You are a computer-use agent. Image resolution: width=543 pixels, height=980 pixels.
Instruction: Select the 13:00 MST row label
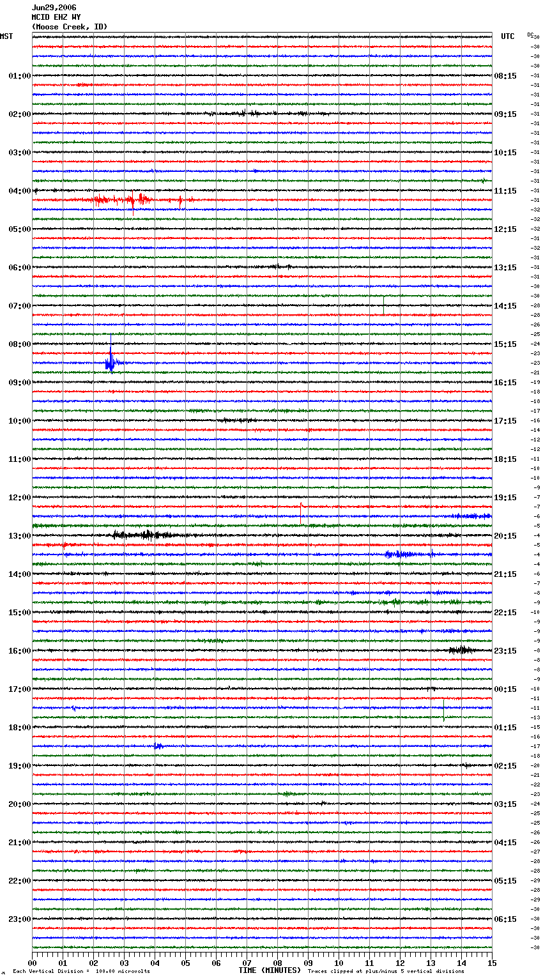(19, 536)
